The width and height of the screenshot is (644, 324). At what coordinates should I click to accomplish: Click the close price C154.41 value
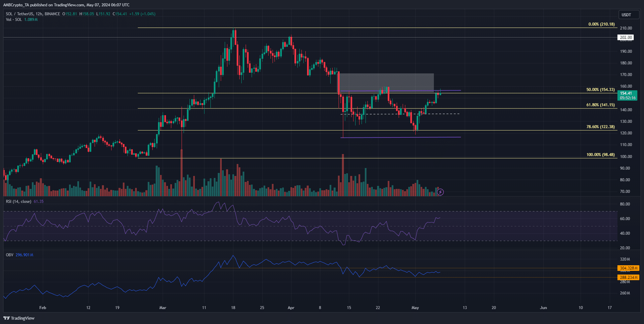[120, 14]
